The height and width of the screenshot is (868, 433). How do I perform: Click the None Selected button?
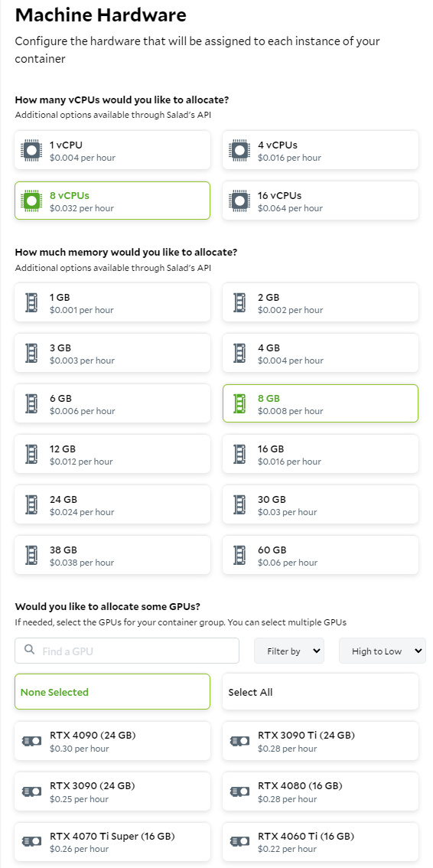click(112, 691)
